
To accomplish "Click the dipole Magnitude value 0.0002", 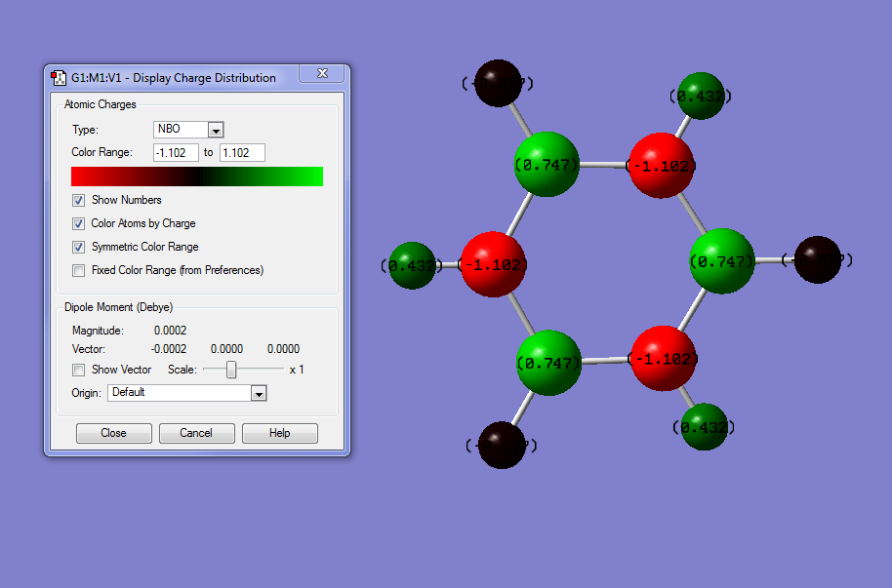I will coord(170,331).
